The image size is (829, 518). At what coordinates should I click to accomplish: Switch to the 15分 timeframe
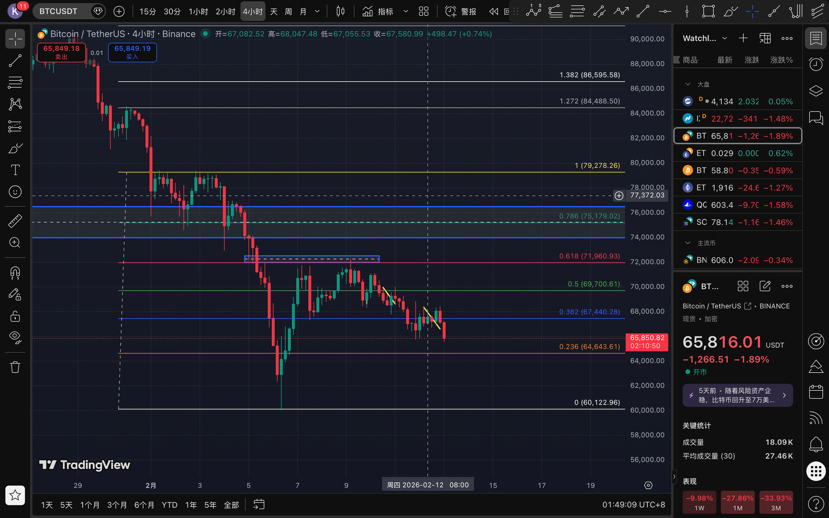pos(148,11)
